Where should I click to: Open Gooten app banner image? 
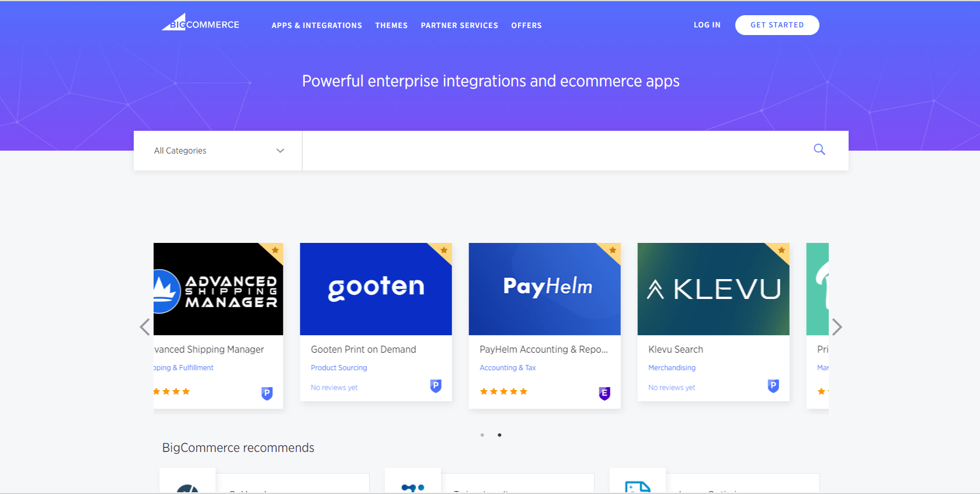[376, 289]
